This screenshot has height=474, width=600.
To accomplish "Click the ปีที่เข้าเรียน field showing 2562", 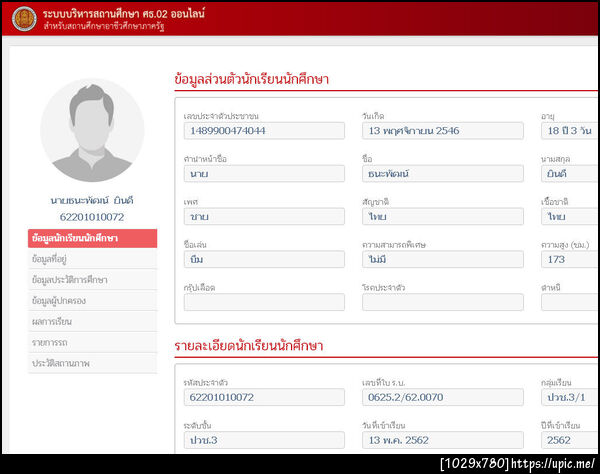I will tap(570, 440).
